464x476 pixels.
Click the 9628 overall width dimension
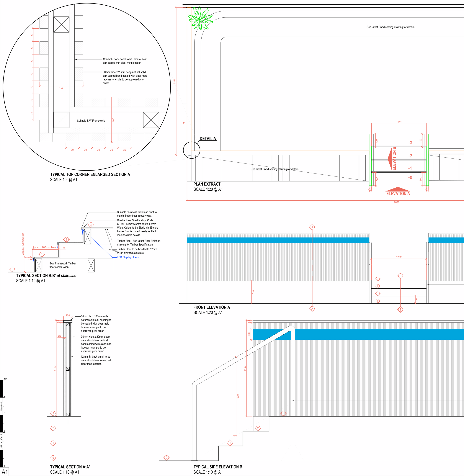396,202
